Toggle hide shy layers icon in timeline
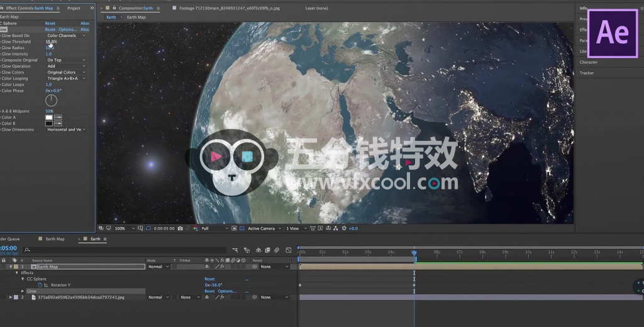 258,250
